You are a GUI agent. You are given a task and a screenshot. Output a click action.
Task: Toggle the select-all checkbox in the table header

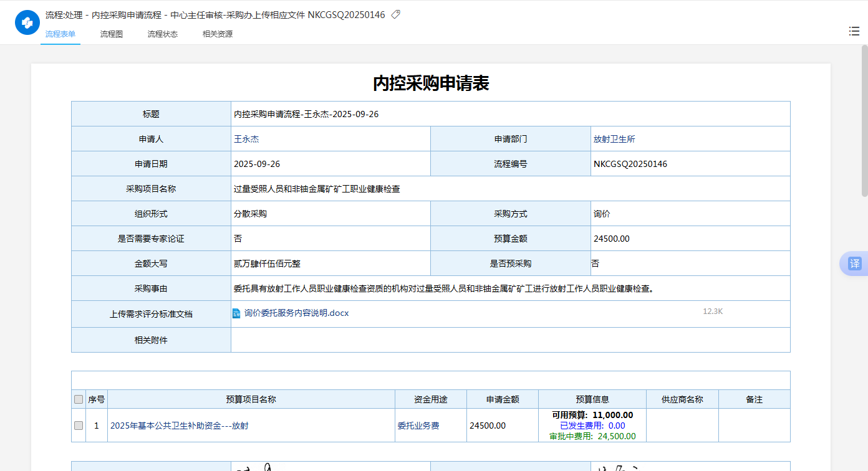coord(79,400)
